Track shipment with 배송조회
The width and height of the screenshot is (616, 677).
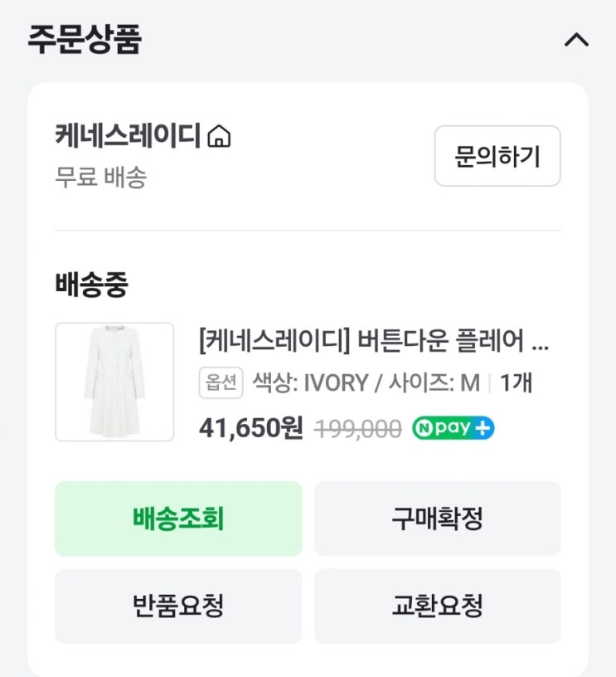pos(178,519)
